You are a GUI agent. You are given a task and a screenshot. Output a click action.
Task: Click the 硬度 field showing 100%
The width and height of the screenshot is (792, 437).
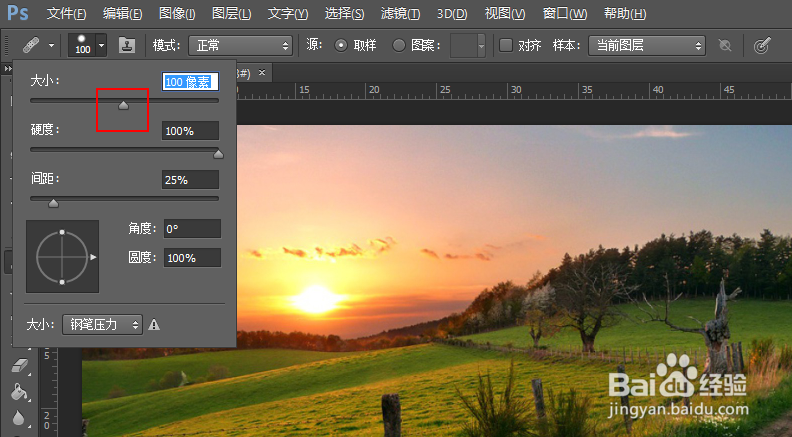190,131
